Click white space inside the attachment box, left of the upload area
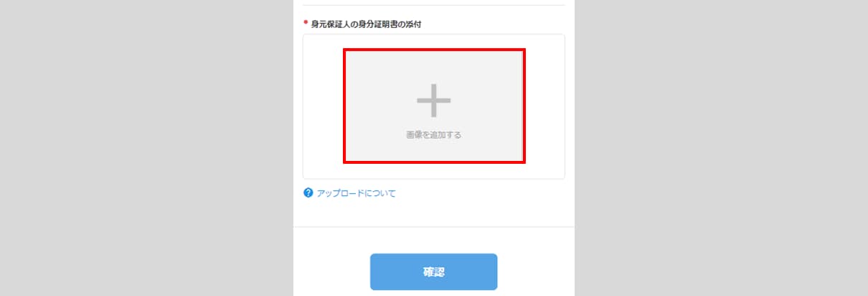The height and width of the screenshot is (296, 868). point(323,106)
